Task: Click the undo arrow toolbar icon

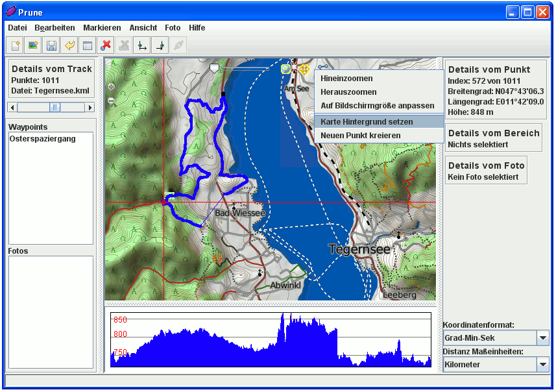Action: pyautogui.click(x=69, y=45)
